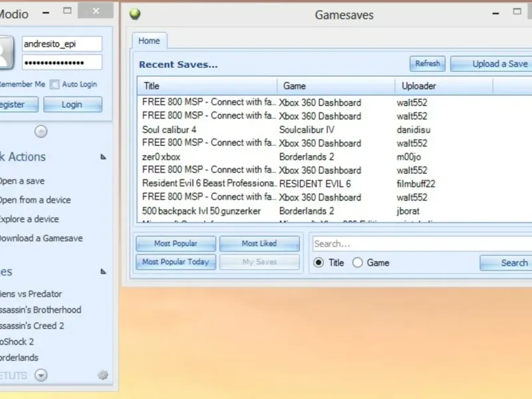Click the green orb Gamesaves window icon

tap(135, 14)
